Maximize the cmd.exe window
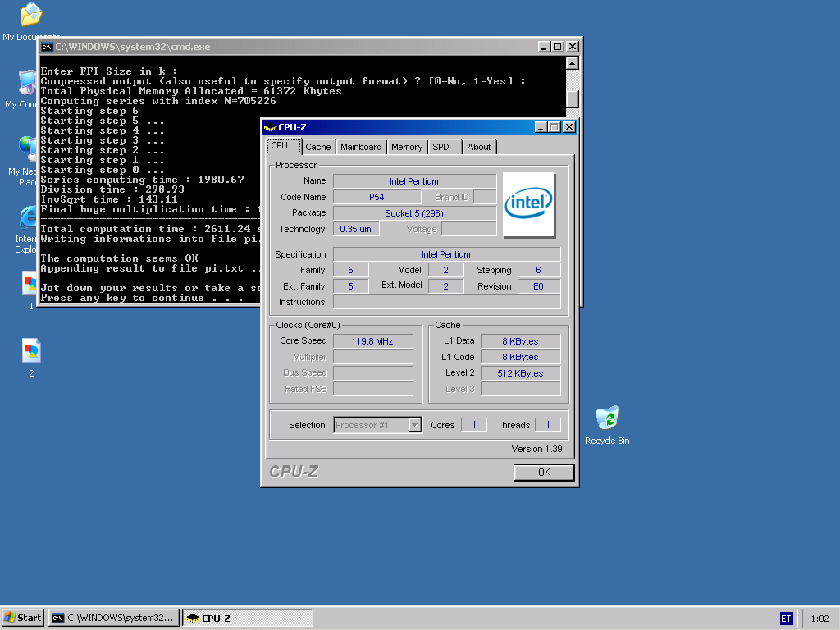The image size is (840, 630). point(558,47)
